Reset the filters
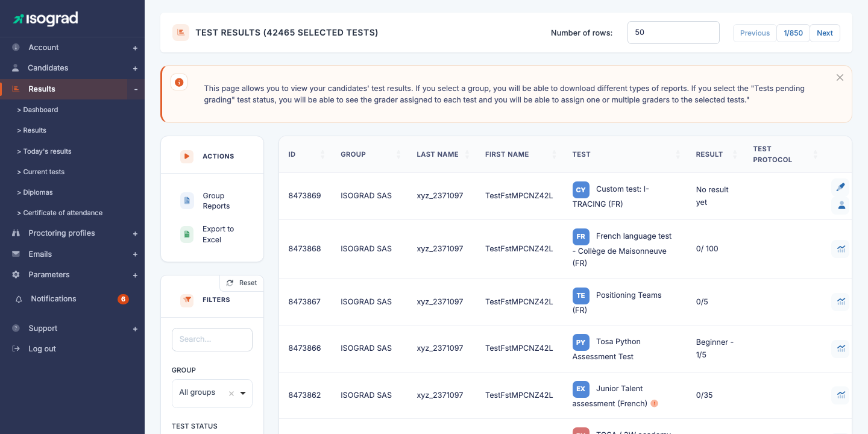The image size is (868, 434). [242, 283]
